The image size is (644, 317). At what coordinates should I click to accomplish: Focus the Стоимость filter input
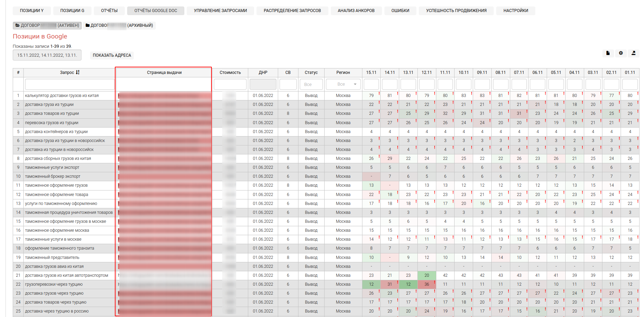[x=230, y=84]
